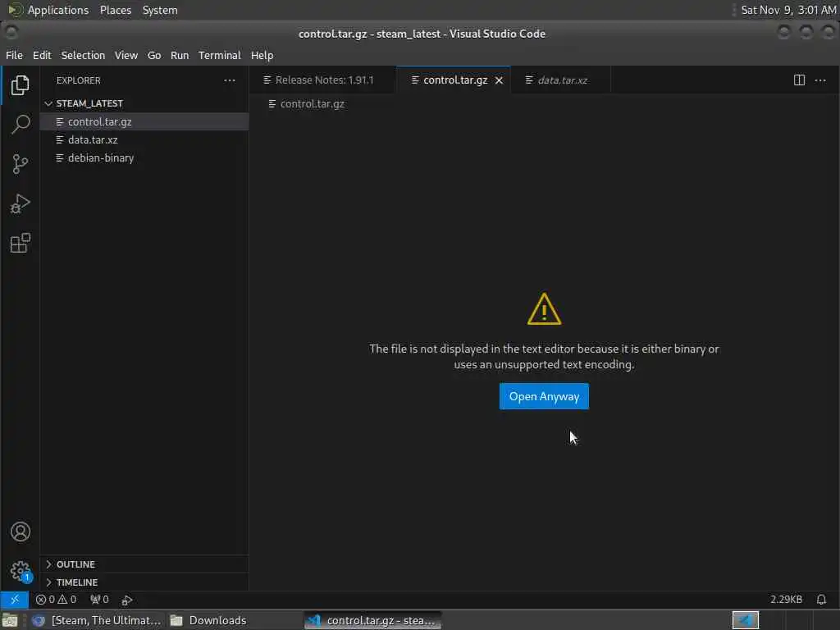
Task: Open notifications bell in status bar
Action: pyautogui.click(x=821, y=600)
